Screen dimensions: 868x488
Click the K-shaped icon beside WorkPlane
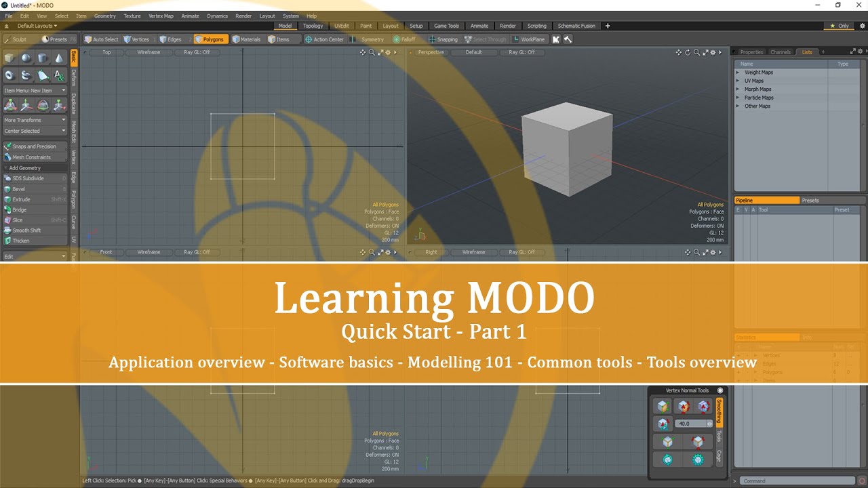point(556,39)
